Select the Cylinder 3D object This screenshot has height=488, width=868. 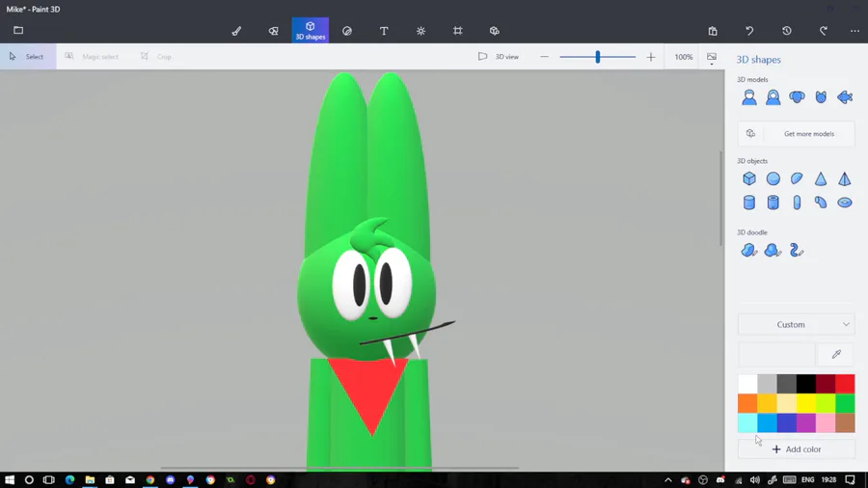pos(749,203)
